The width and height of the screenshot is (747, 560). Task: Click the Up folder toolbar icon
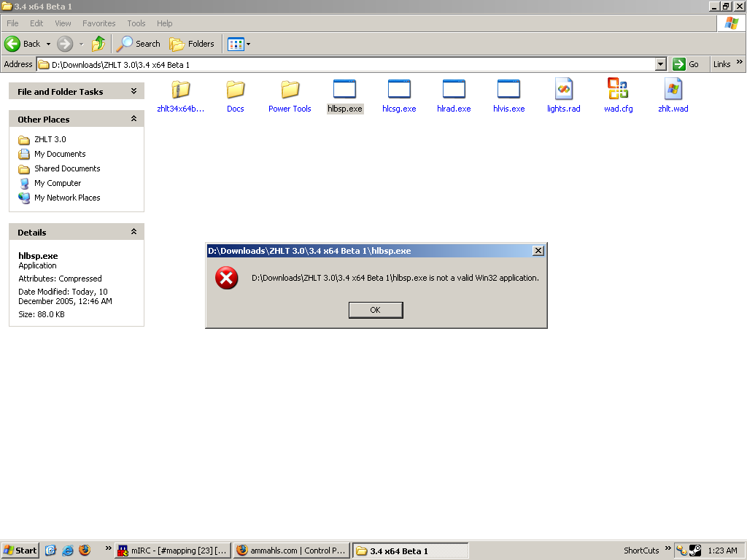[x=98, y=44]
